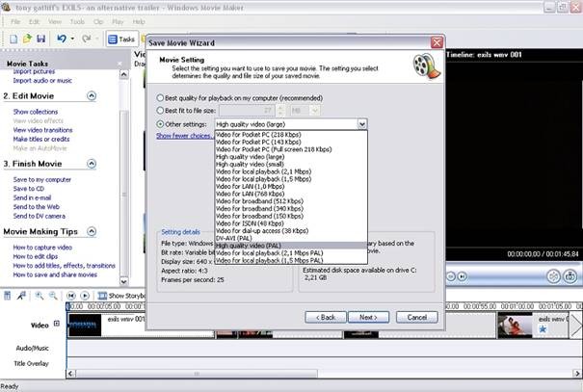Click How to capture video link
Image resolution: width=583 pixels, height=392 pixels.
42,248
